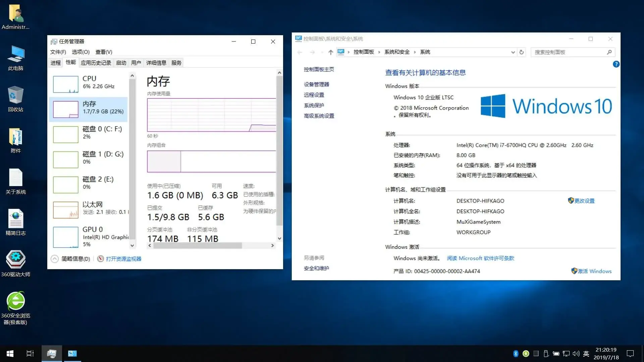
Task: Click the Task Manager taskbar icon
Action: (52, 354)
